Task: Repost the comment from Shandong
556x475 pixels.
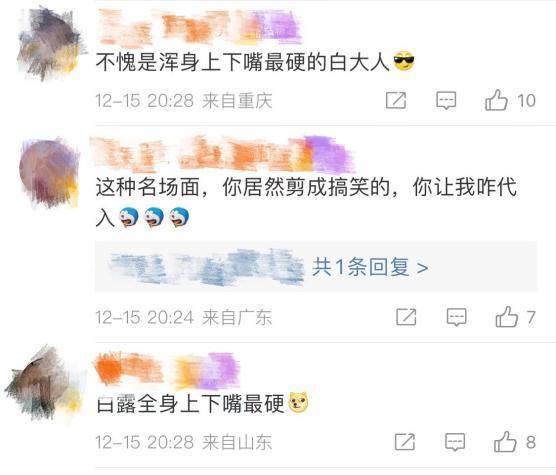Action: [x=405, y=442]
